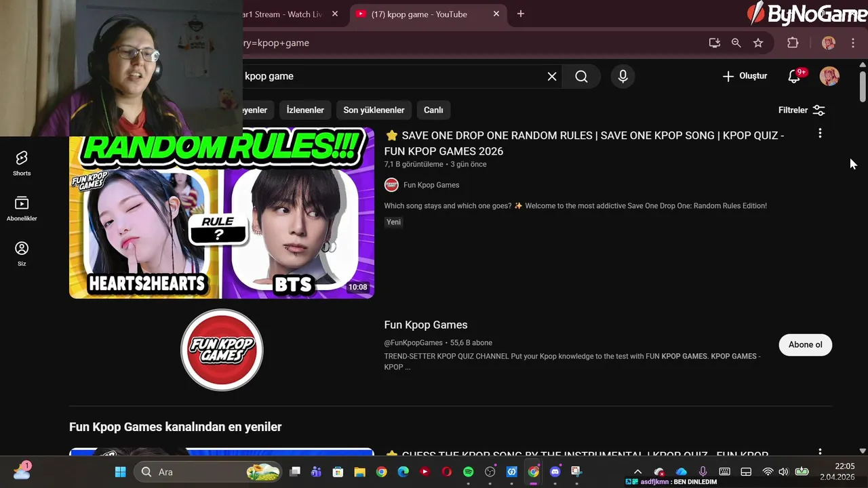Open the Chrome profile avatar

[829, 43]
